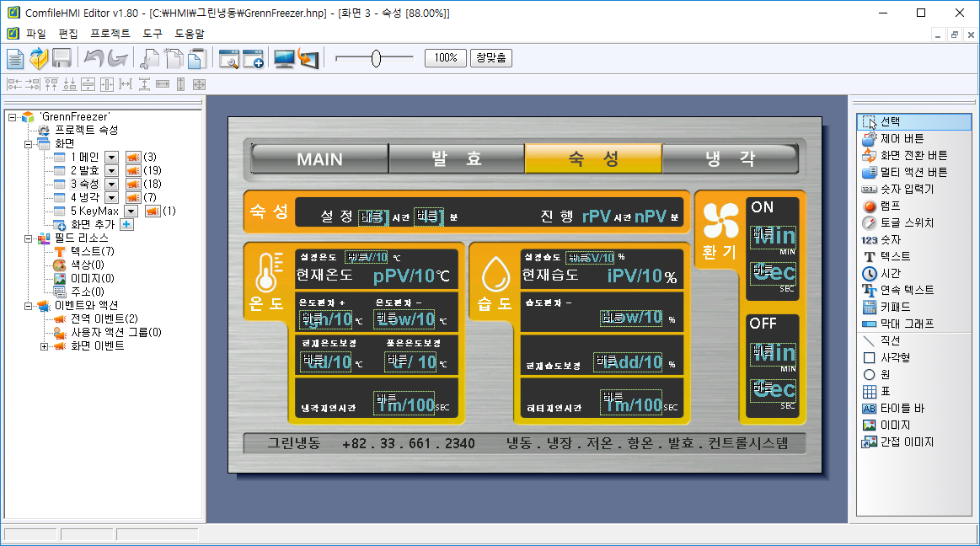This screenshot has width=980, height=546.
Task: Choose the 막대 그래프 bar graph tool
Action: coord(907,324)
